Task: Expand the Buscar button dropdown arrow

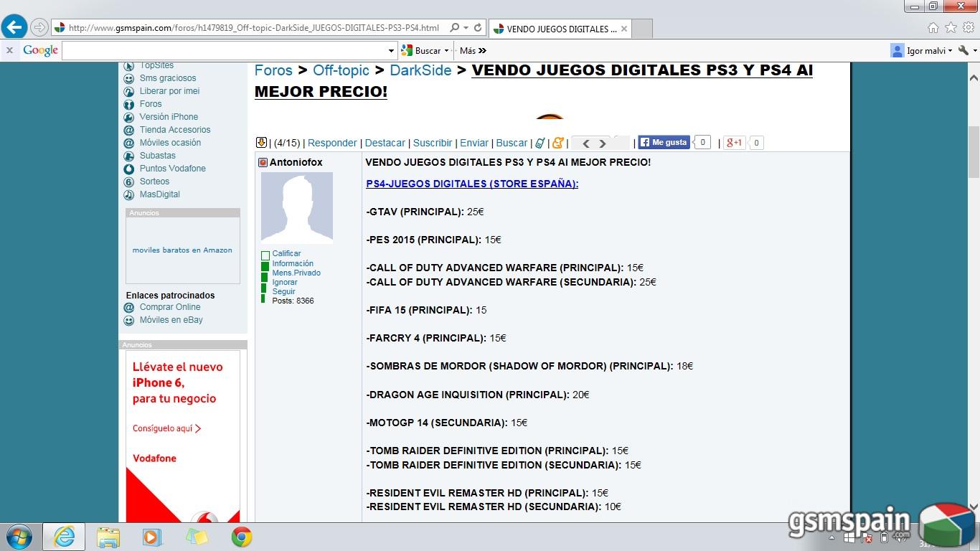Action: tap(446, 51)
